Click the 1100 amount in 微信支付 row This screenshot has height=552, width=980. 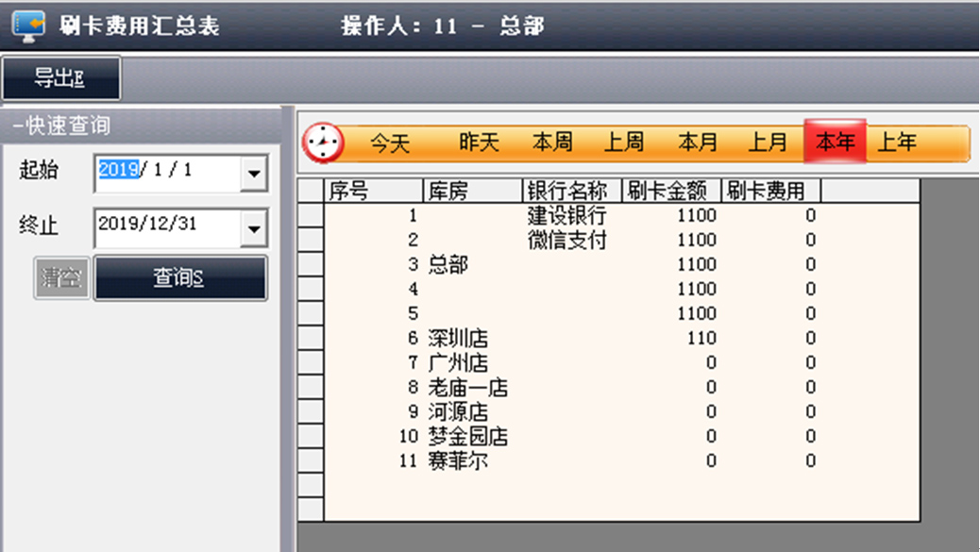click(697, 240)
